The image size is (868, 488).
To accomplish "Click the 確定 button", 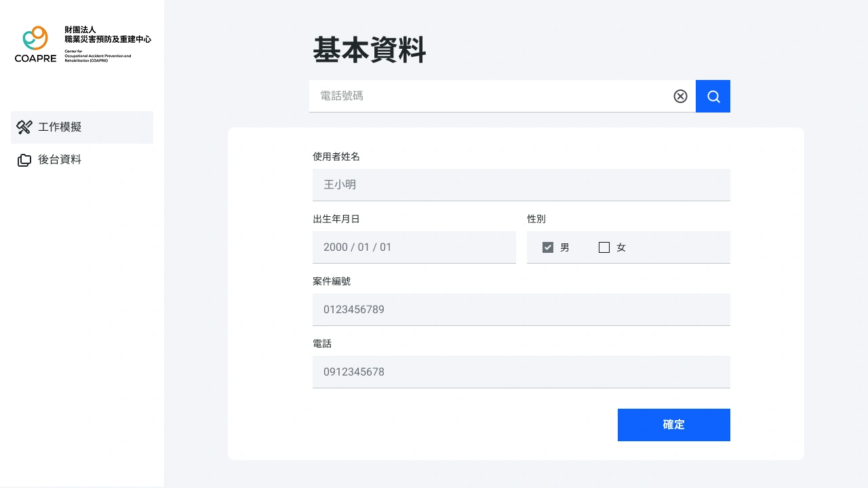I will (674, 425).
